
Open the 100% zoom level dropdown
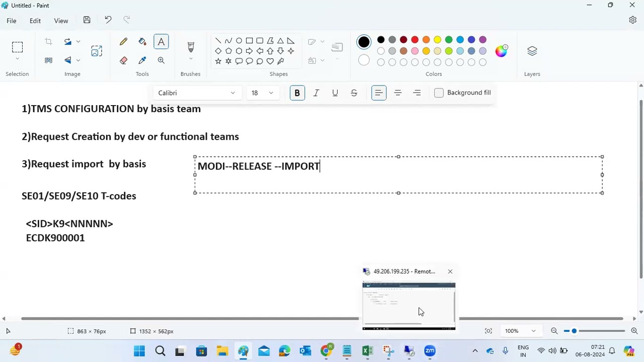pyautogui.click(x=520, y=331)
